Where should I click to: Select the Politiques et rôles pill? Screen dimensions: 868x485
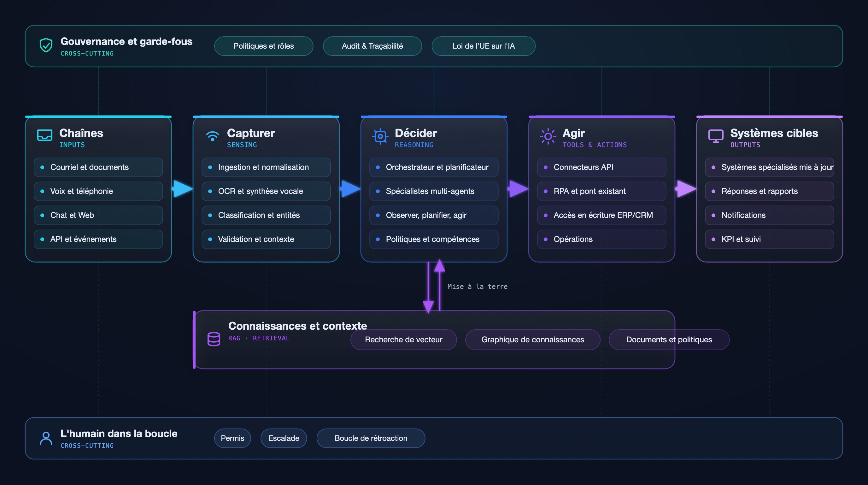pyautogui.click(x=263, y=46)
